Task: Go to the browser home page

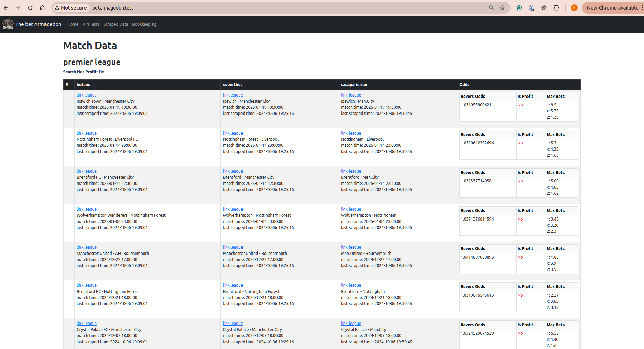Action: [x=42, y=8]
